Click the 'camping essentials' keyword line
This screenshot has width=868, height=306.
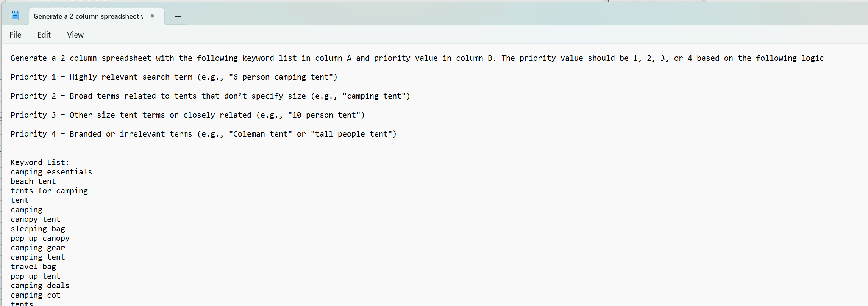click(x=51, y=172)
